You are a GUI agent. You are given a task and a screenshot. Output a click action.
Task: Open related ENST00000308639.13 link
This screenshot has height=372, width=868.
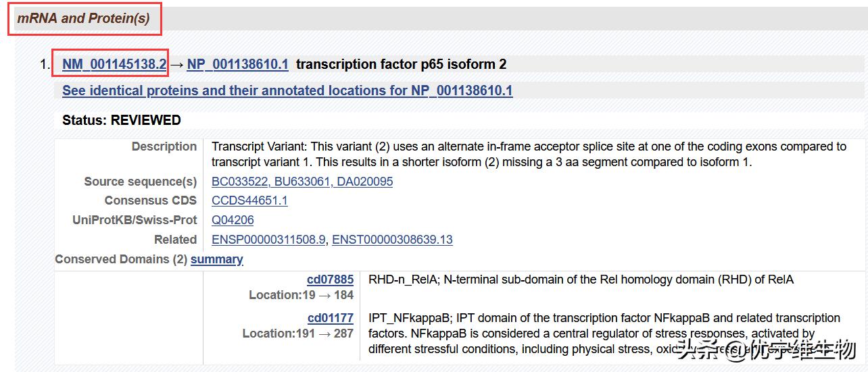tap(392, 240)
